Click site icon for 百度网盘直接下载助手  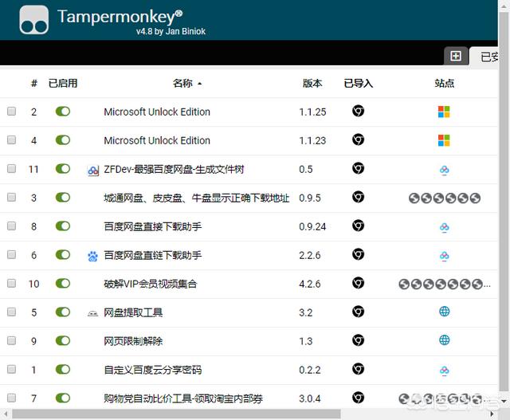coord(445,227)
